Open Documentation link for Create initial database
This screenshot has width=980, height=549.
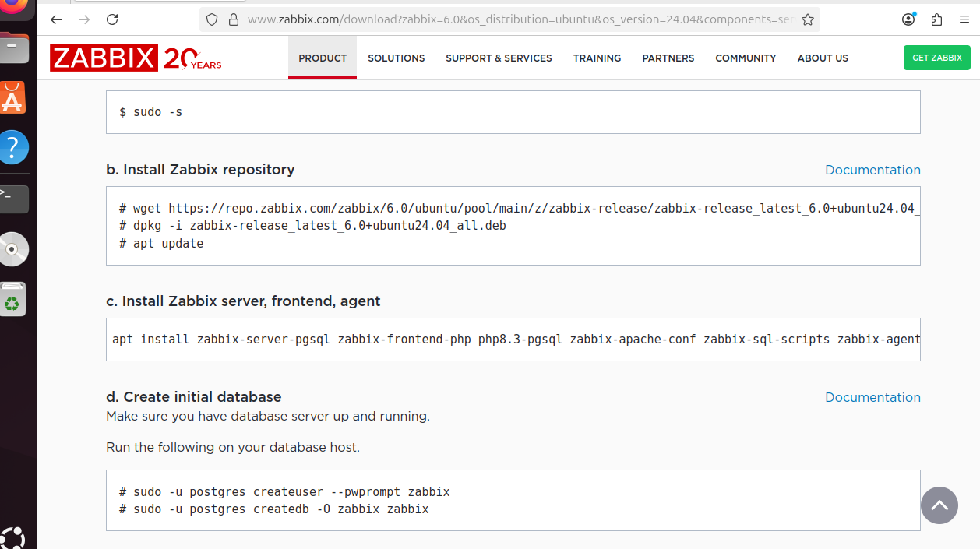click(x=872, y=397)
